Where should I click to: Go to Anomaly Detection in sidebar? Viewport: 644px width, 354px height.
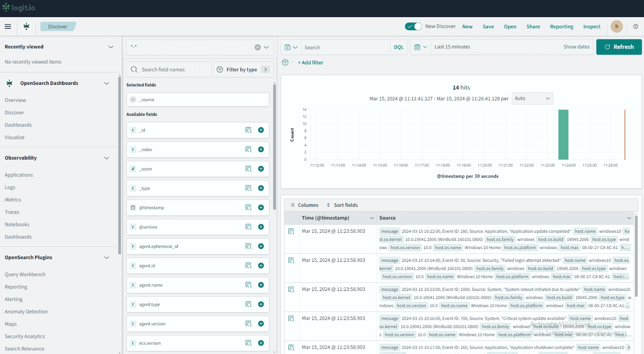(26, 312)
